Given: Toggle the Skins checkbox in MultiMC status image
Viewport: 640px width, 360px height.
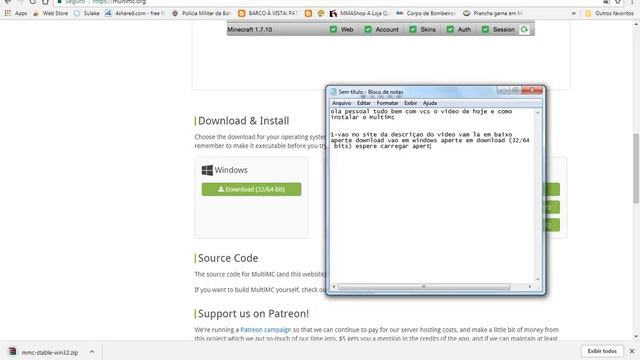Looking at the screenshot, I should (413, 29).
